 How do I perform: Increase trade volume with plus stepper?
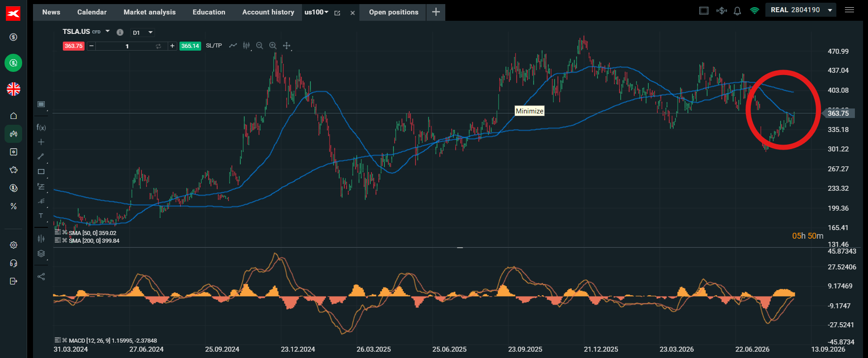pyautogui.click(x=172, y=46)
